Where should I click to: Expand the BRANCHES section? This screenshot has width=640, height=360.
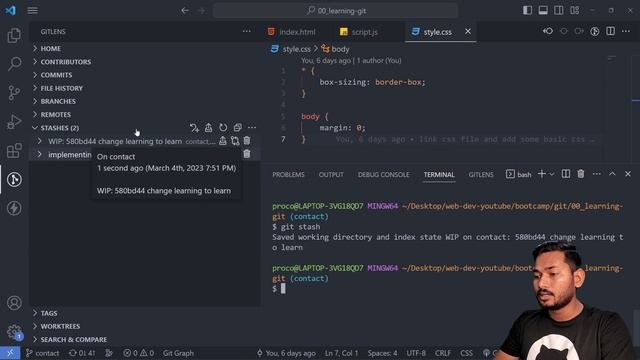tap(144, 101)
